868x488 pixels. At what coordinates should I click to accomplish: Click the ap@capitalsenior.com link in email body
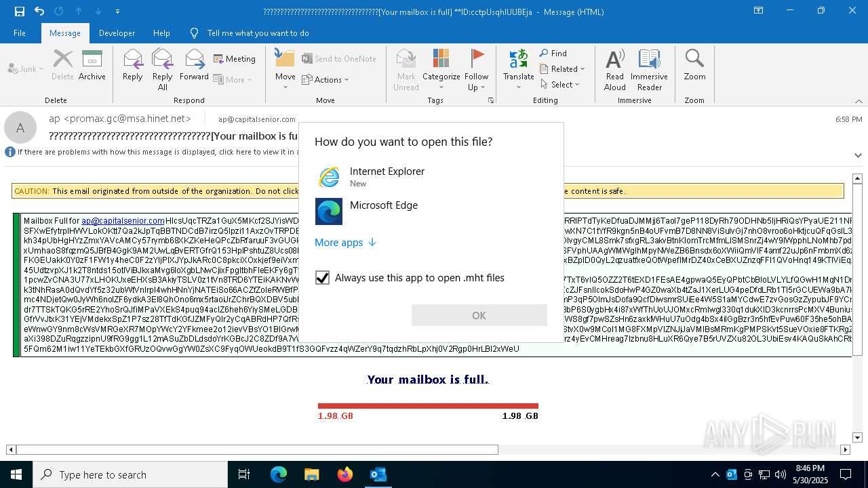(x=123, y=221)
